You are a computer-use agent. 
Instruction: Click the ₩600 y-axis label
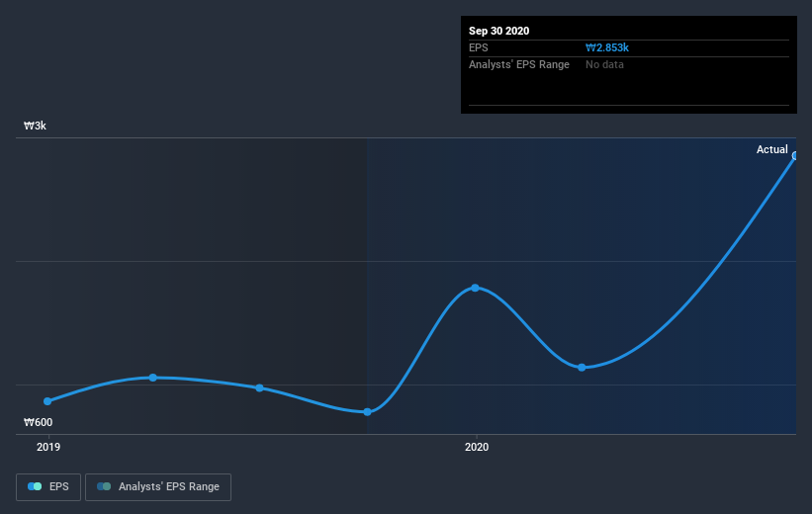(38, 422)
